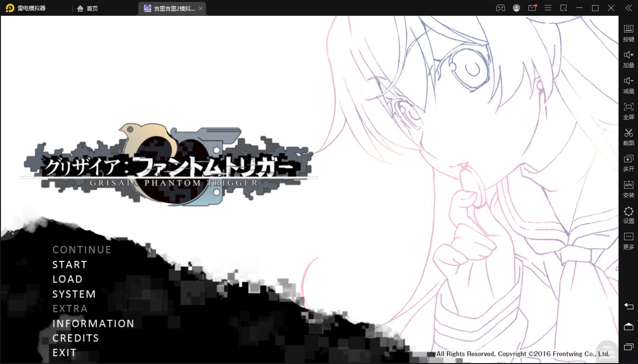The height and width of the screenshot is (364, 638).
Task: Open the 按键 keyboard mapping tool
Action: (628, 32)
